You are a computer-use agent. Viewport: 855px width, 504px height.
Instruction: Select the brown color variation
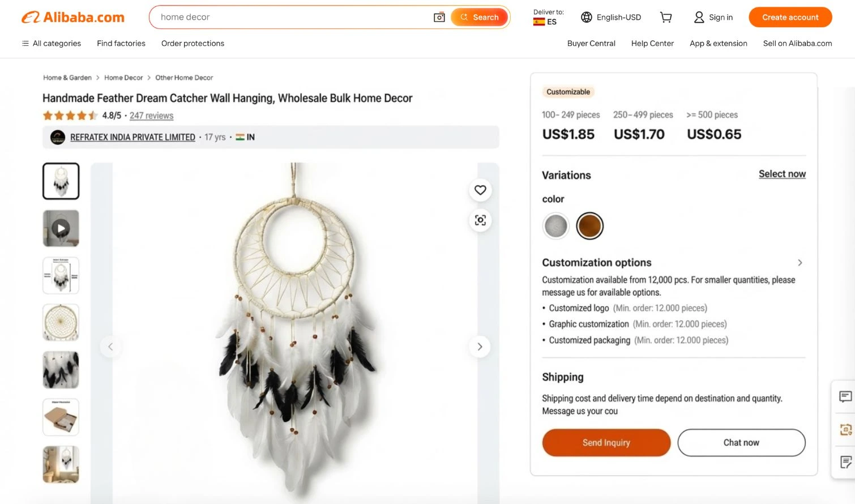(589, 226)
